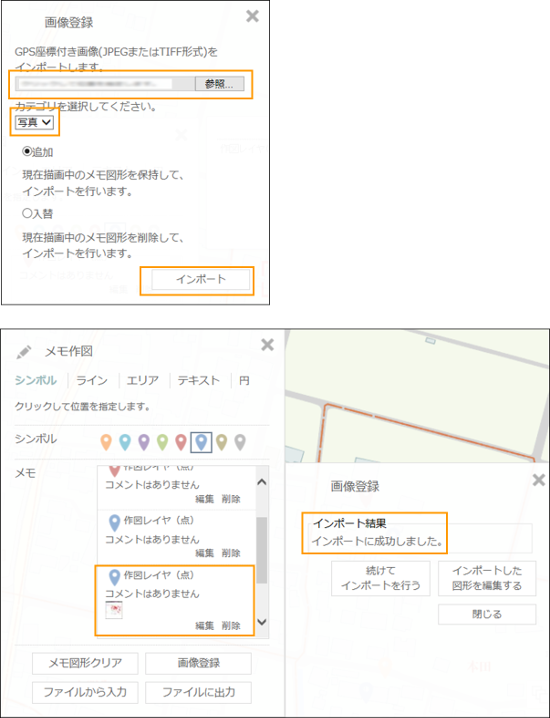
Task: Switch to the ライン tab
Action: tap(92, 381)
